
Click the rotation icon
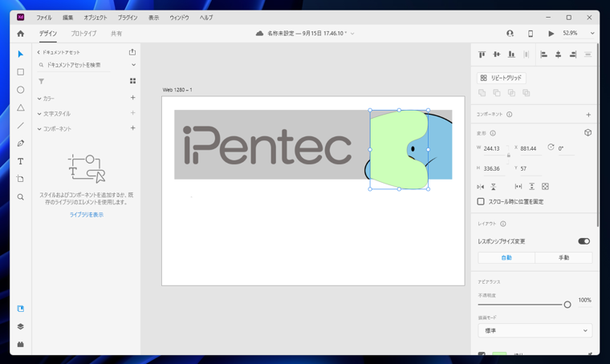[551, 147]
